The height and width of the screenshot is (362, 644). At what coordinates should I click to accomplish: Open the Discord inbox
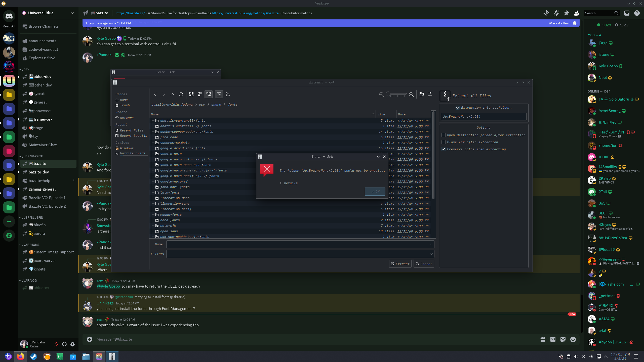coord(627,13)
